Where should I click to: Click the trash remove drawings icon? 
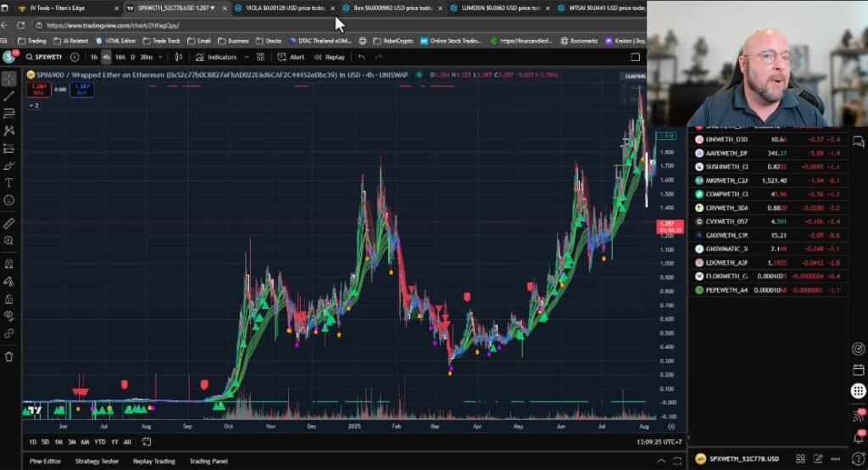click(x=9, y=356)
